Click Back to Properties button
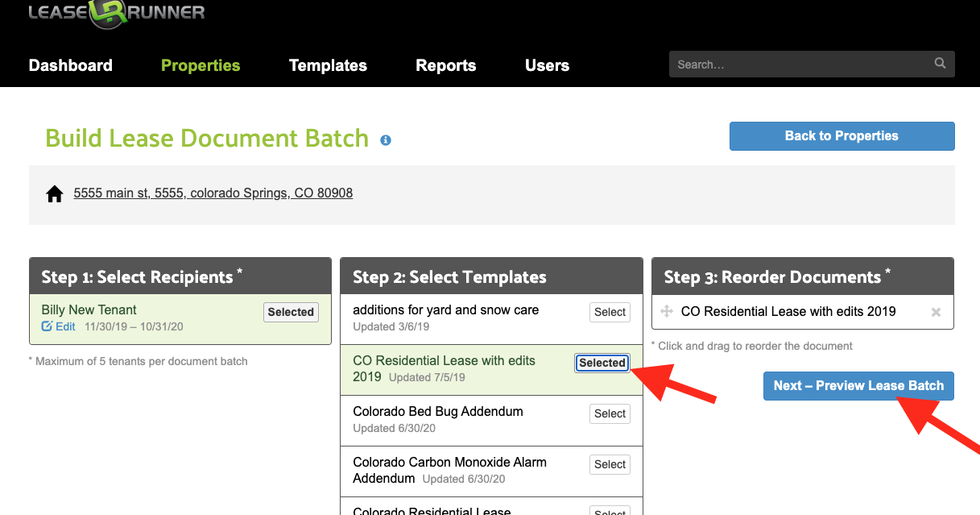The height and width of the screenshot is (515, 980). click(x=841, y=136)
